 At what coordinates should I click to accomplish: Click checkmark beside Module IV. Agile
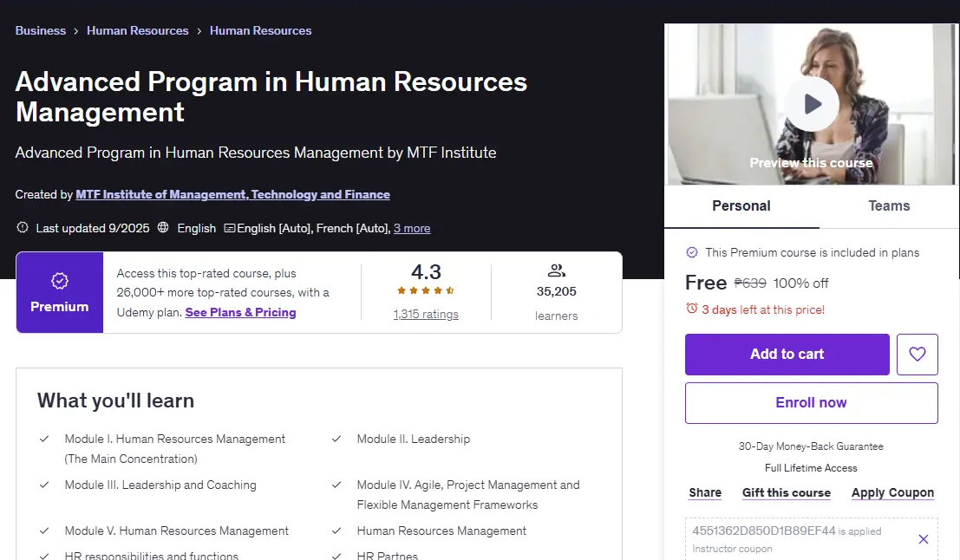[x=336, y=485]
